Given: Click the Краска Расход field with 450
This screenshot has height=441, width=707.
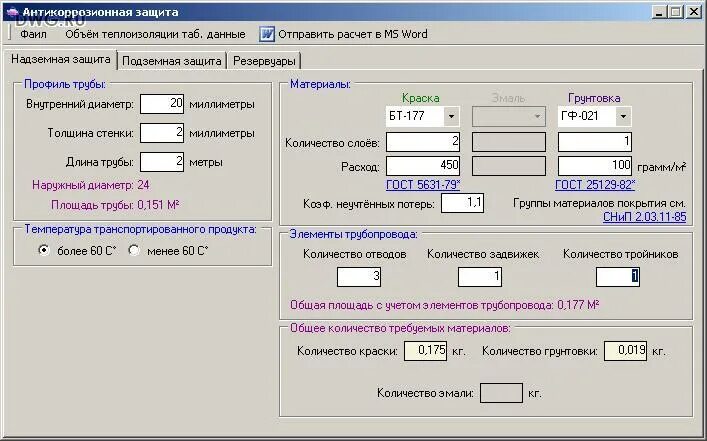Looking at the screenshot, I should [423, 166].
